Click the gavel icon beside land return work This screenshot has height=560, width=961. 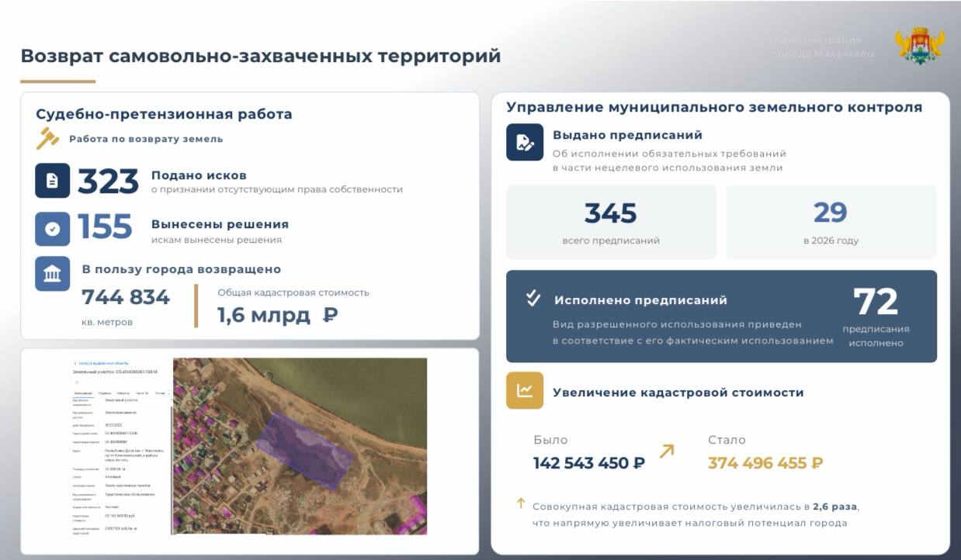click(x=48, y=138)
